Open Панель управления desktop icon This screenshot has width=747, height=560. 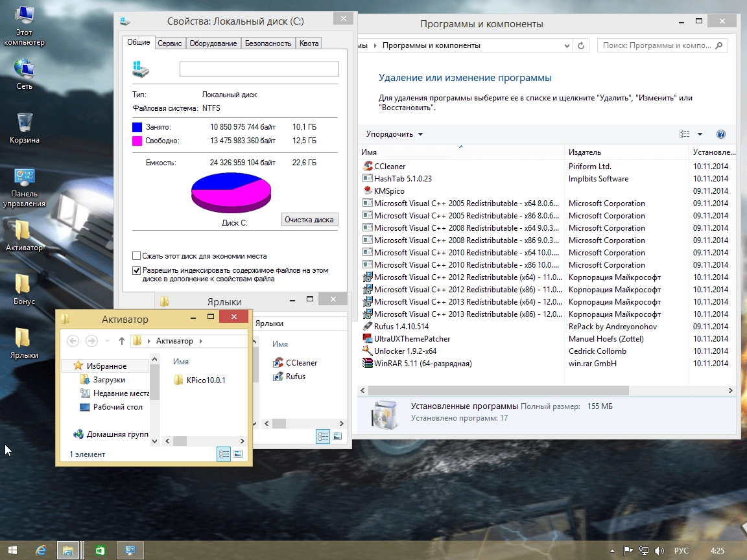(x=24, y=187)
